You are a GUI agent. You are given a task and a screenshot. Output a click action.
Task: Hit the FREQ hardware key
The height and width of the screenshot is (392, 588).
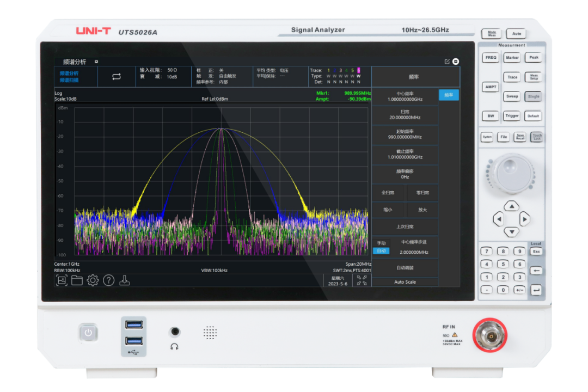tap(491, 57)
